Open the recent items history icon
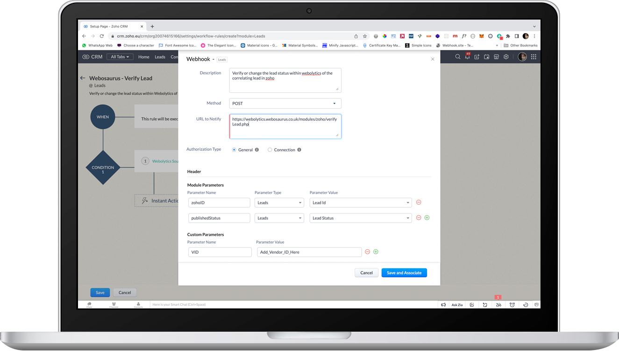Image resolution: width=619 pixels, height=364 pixels. 526,305
